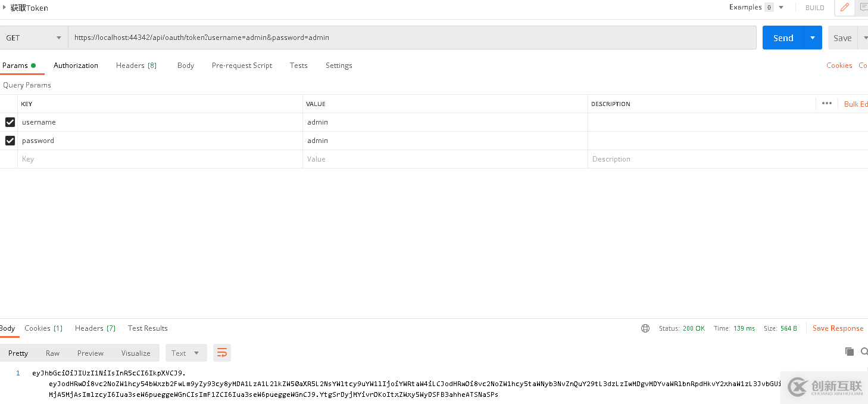Image resolution: width=868 pixels, height=404 pixels.
Task: Open the GET method dropdown
Action: (34, 38)
